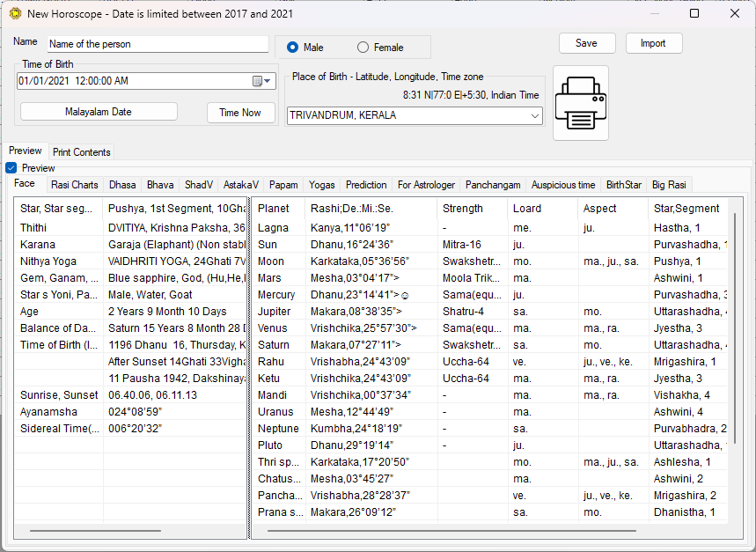Click the vertical scrollbar of planet table
Image resolution: width=756 pixels, height=552 pixels.
tap(735, 328)
